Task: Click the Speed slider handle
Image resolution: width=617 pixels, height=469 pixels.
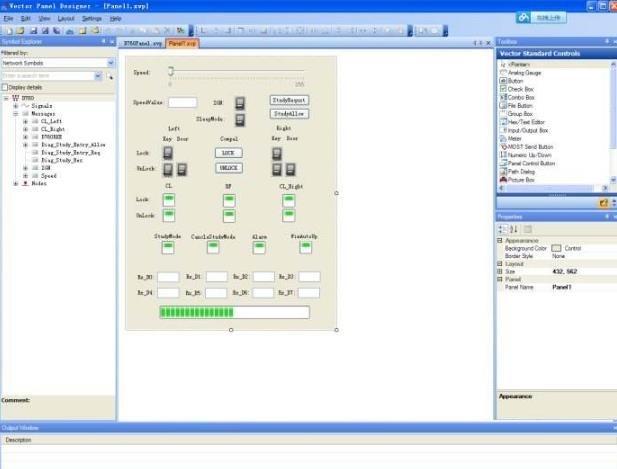Action: pyautogui.click(x=171, y=72)
